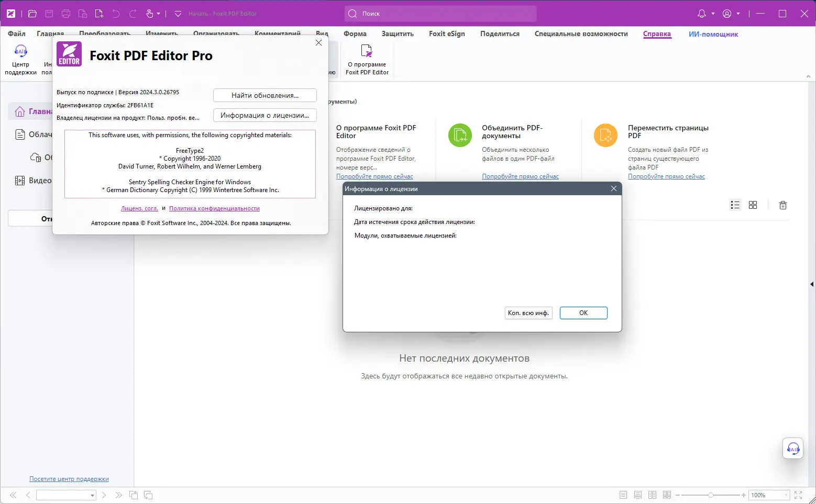816x504 pixels.
Task: Click "Посетите центр поддержки" link
Action: pos(69,479)
